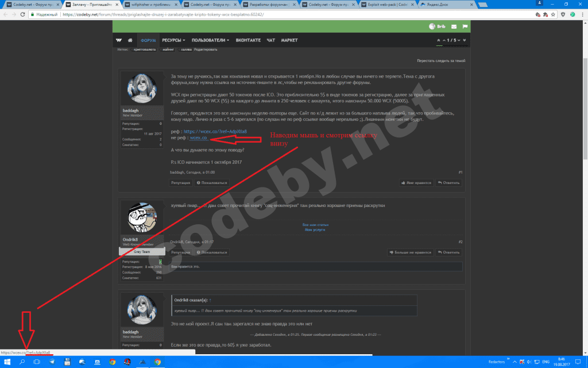Click the post #2 permalink number

(460, 242)
